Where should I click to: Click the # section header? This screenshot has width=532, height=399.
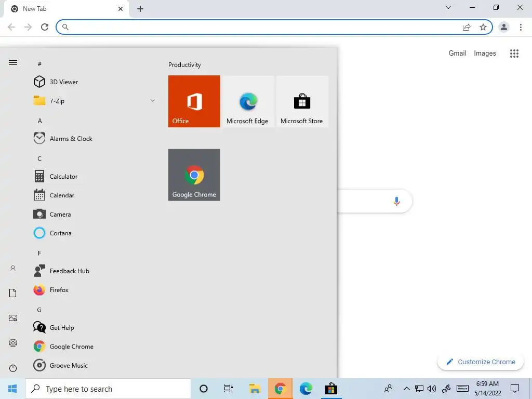(39, 64)
